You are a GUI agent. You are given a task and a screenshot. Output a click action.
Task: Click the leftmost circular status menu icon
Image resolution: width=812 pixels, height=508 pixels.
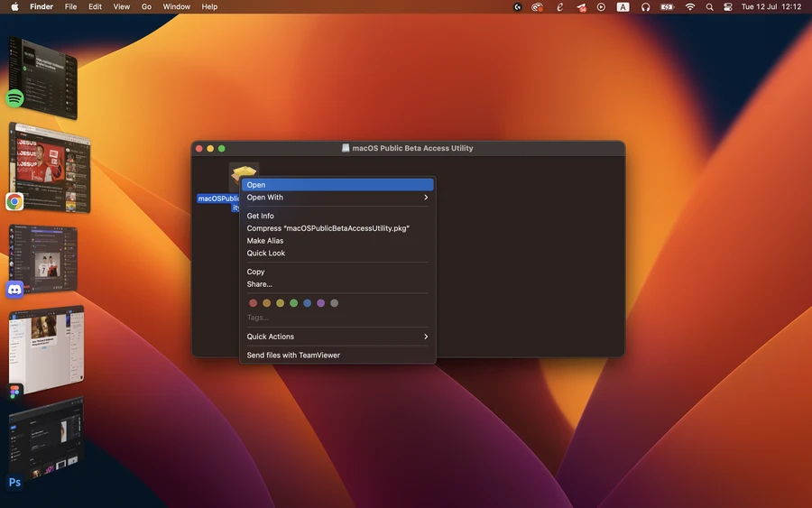click(x=517, y=6)
